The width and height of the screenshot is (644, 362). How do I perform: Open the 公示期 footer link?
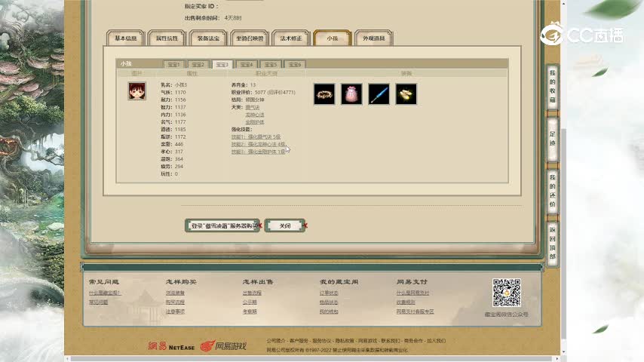(x=250, y=302)
